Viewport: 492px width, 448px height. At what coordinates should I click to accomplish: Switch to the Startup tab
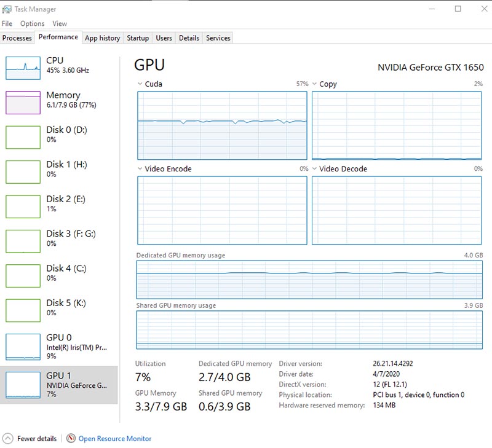tap(138, 38)
